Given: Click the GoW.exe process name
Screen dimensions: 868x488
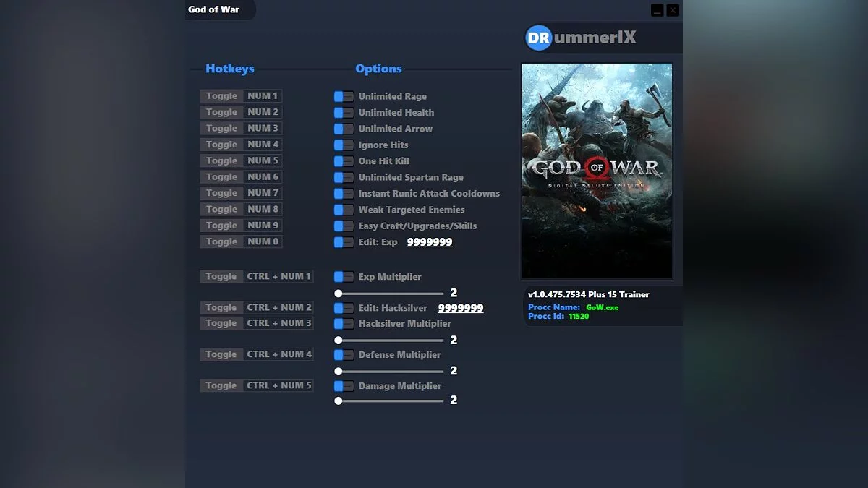Looking at the screenshot, I should pos(602,307).
